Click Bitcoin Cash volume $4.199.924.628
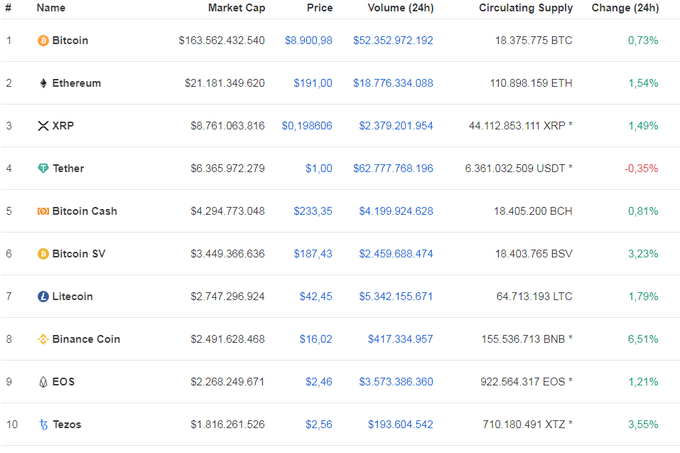This screenshot has width=680, height=453. [396, 211]
